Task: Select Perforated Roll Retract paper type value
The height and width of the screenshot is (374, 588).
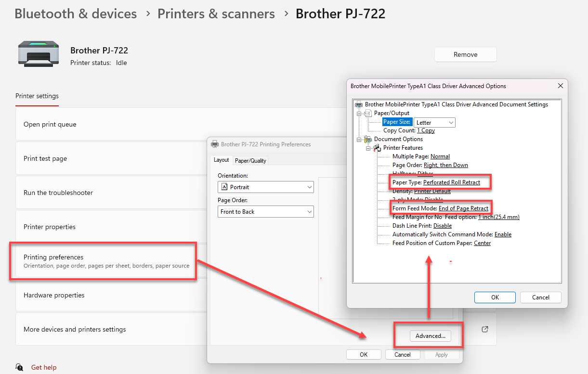Action: click(x=451, y=182)
